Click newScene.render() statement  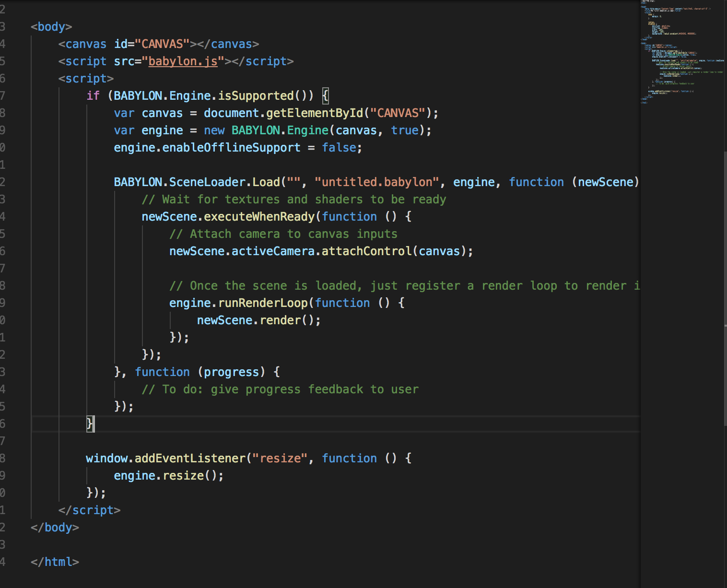(x=259, y=320)
